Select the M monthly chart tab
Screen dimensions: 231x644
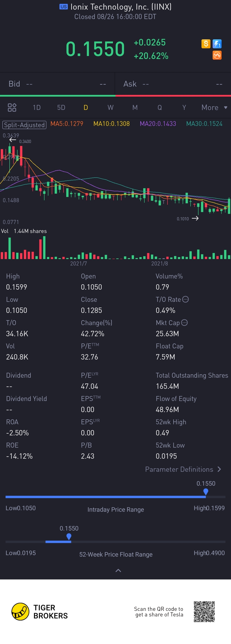point(135,108)
